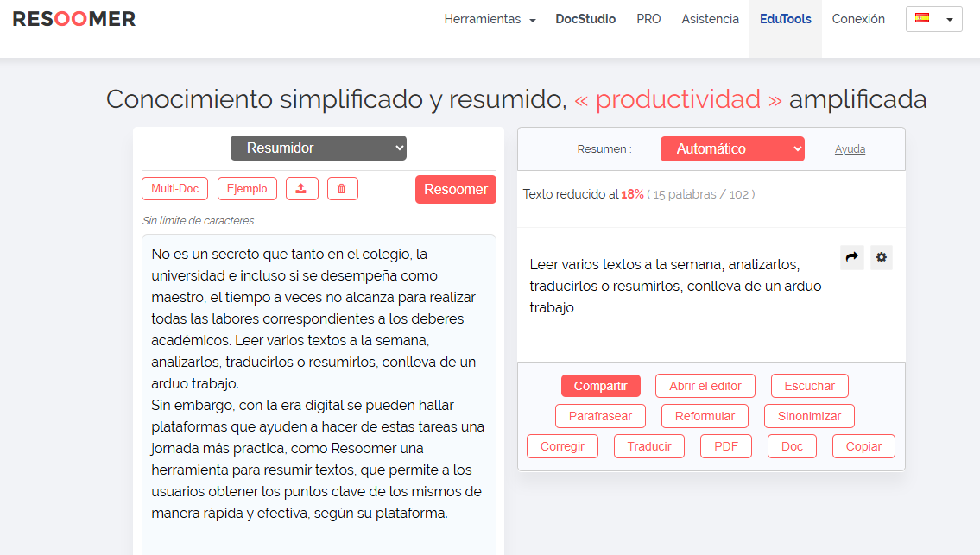Expand the Herramientas menu
This screenshot has height=555, width=980.
pyautogui.click(x=490, y=19)
